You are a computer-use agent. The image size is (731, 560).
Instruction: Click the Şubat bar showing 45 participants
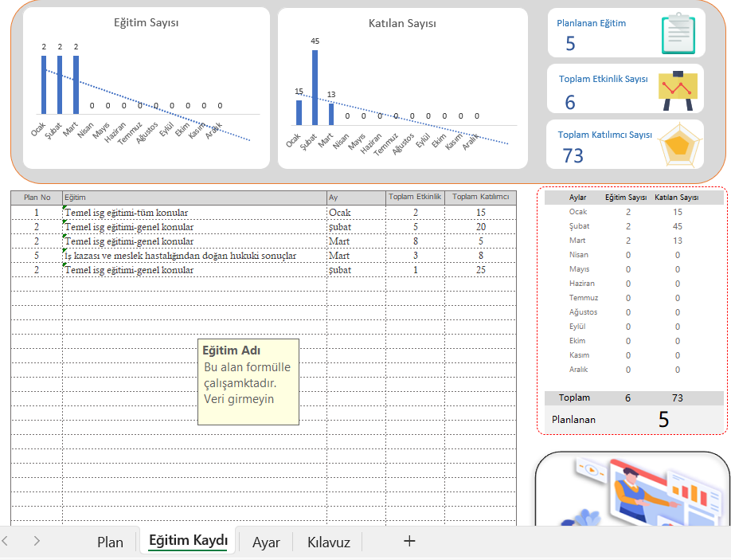click(x=315, y=87)
